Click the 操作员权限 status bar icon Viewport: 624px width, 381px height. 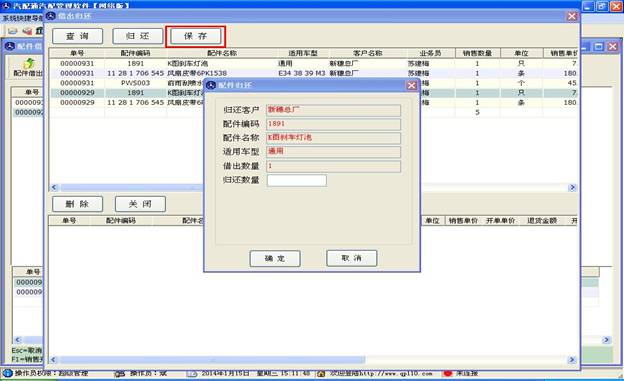(8, 373)
